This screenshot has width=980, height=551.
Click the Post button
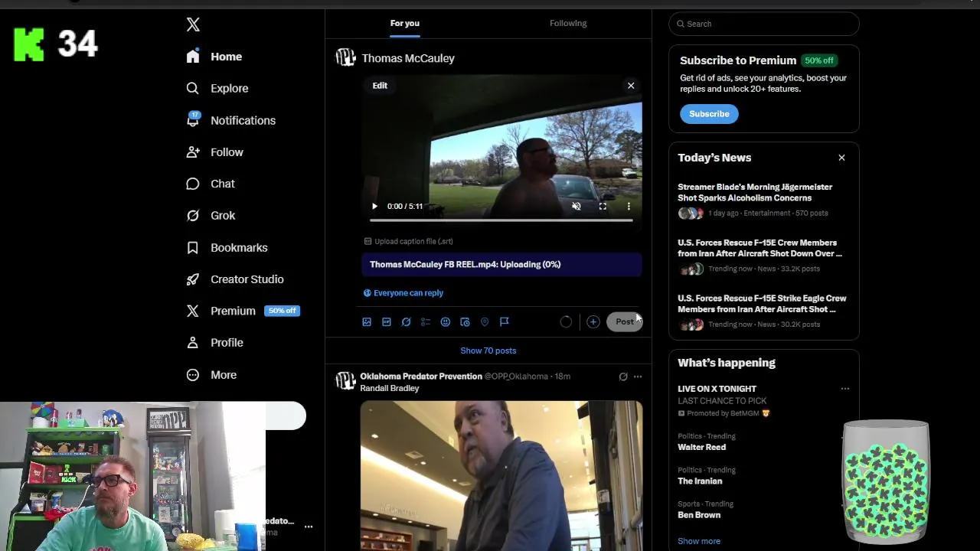(x=625, y=322)
